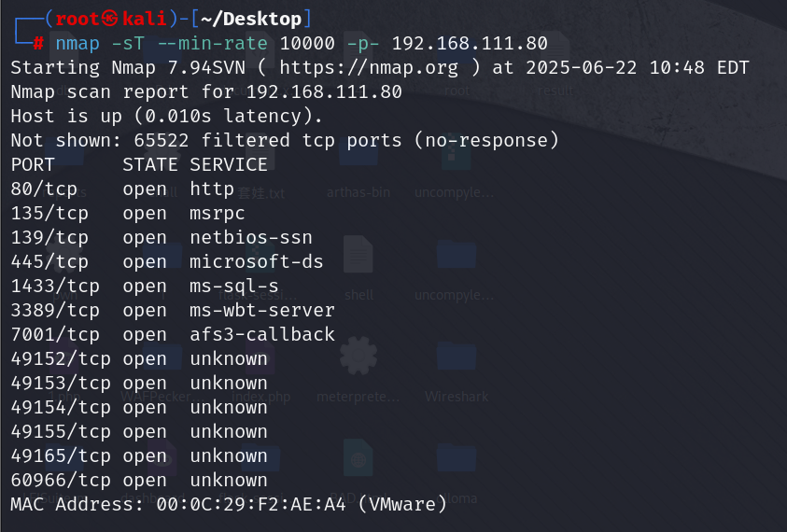Open the index.php desktop file
Viewport: 787px width, 532px height.
tap(260, 397)
